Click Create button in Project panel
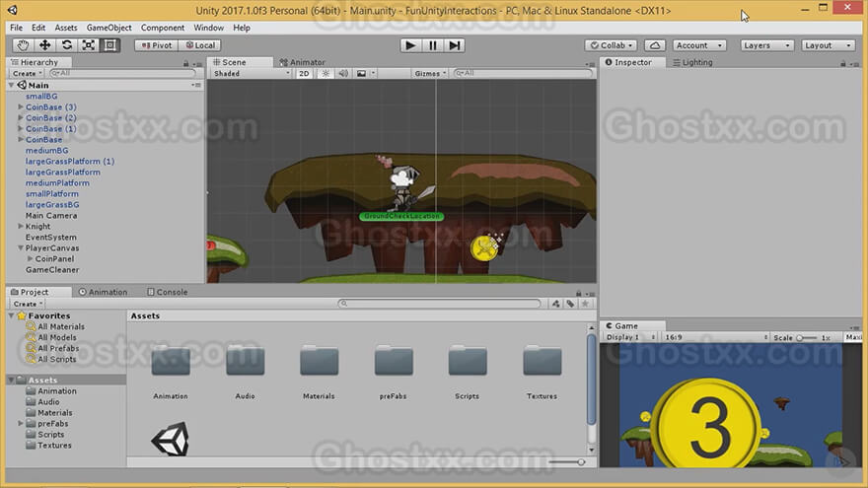The width and height of the screenshot is (868, 488). 28,304
